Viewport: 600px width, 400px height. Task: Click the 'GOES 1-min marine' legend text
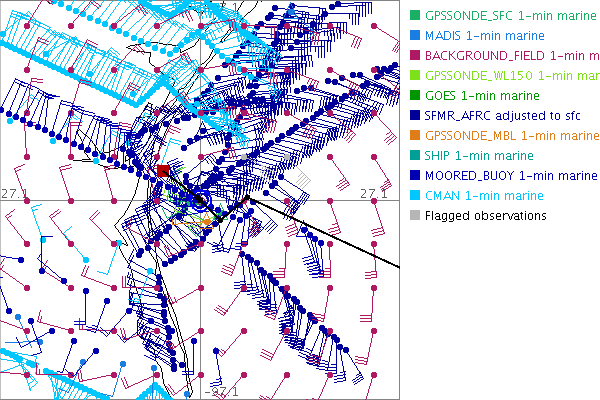(480, 95)
